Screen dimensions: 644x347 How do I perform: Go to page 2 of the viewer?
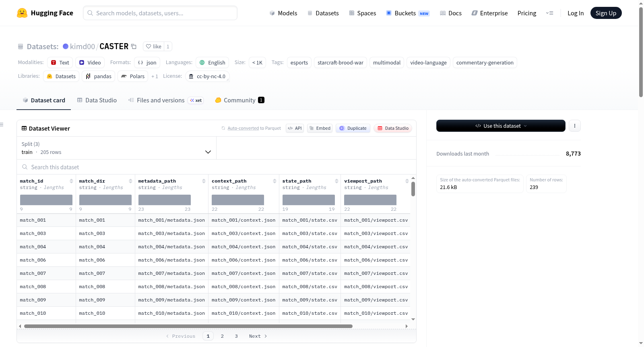pos(222,336)
